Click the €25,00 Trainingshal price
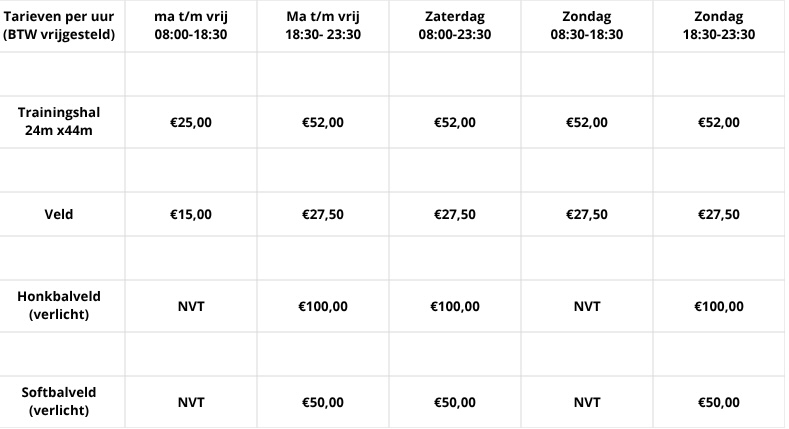The height and width of the screenshot is (429, 789). click(x=191, y=122)
